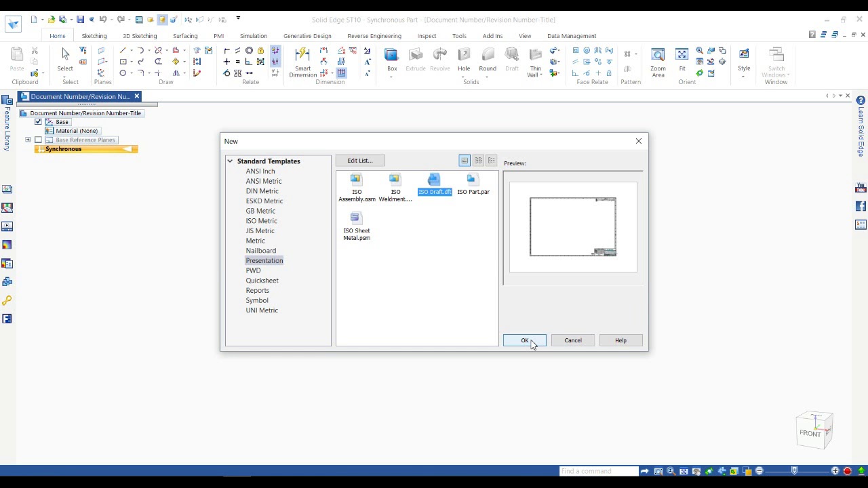
Task: Open the Box dropdown arrow
Action: (x=392, y=76)
